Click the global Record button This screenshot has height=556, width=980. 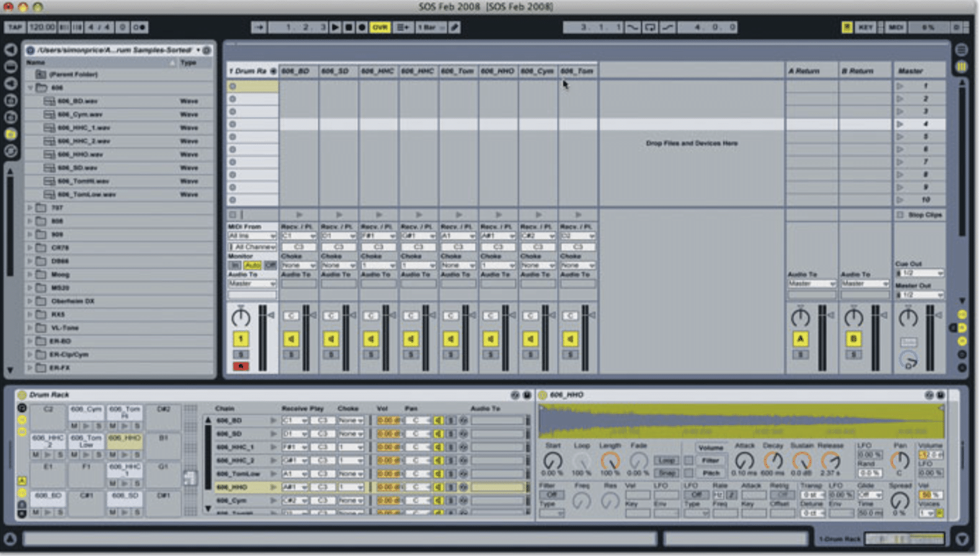(x=362, y=27)
